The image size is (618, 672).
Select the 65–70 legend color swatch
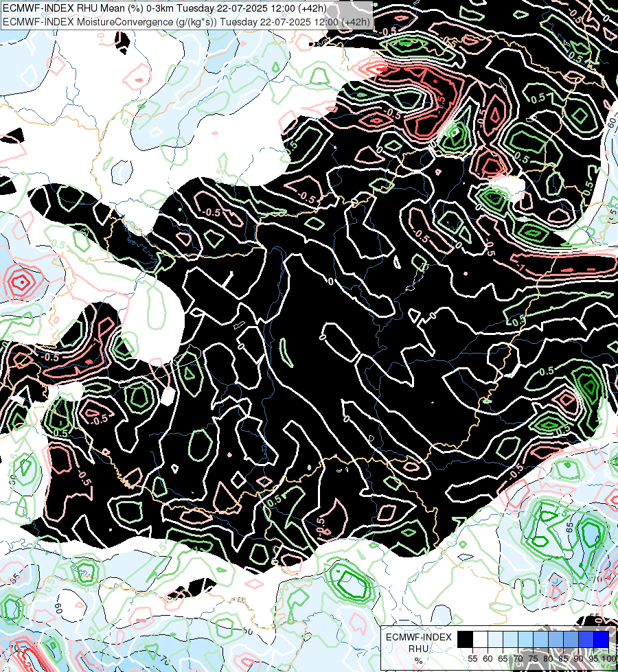point(510,639)
